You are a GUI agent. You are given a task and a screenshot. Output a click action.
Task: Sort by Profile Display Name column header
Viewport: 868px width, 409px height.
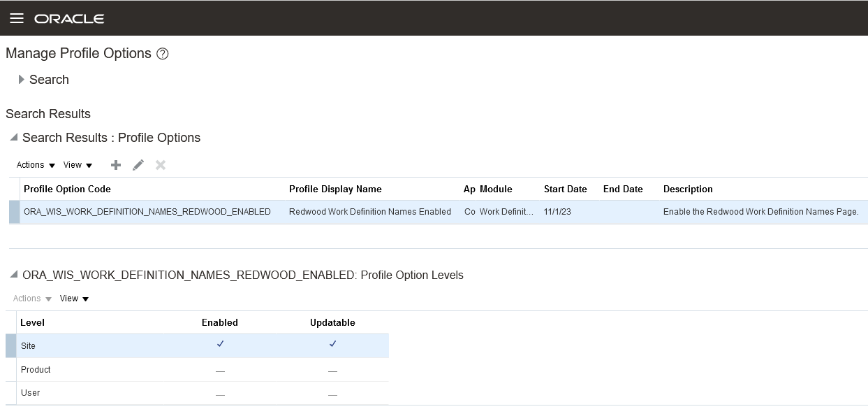point(335,189)
